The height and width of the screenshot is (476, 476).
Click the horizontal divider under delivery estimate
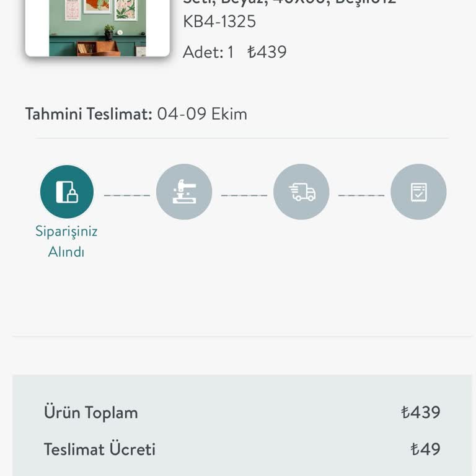[x=242, y=138]
